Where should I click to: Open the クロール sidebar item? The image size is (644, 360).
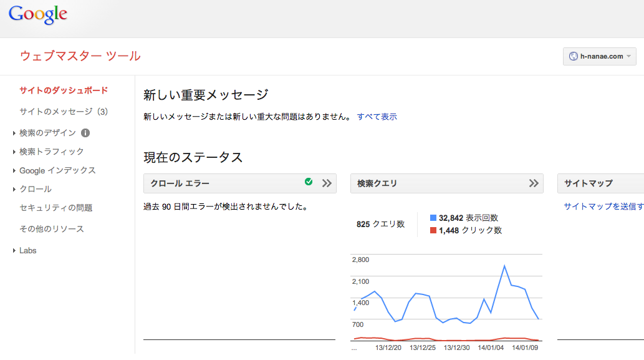(x=36, y=189)
